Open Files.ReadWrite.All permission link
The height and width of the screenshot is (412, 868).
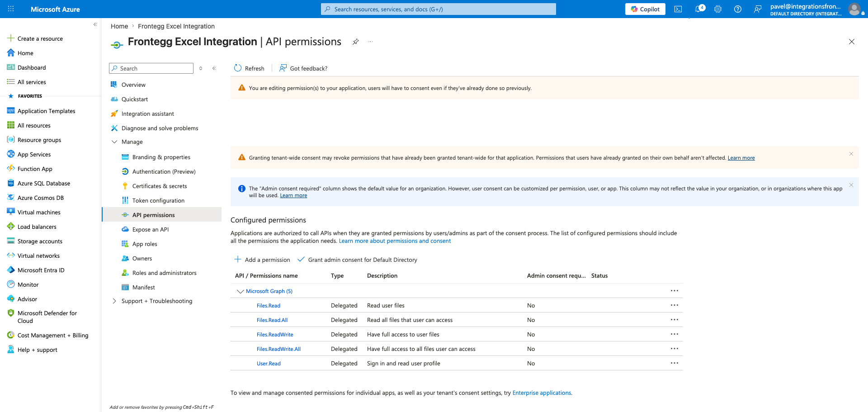tap(278, 349)
